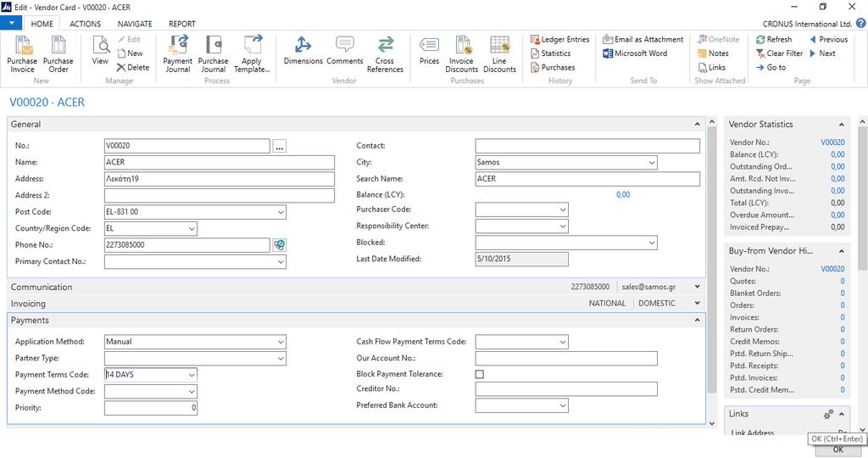Click Balance (LCY) 0,00 link in General
This screenshot has height=458, width=868.
[x=623, y=194]
